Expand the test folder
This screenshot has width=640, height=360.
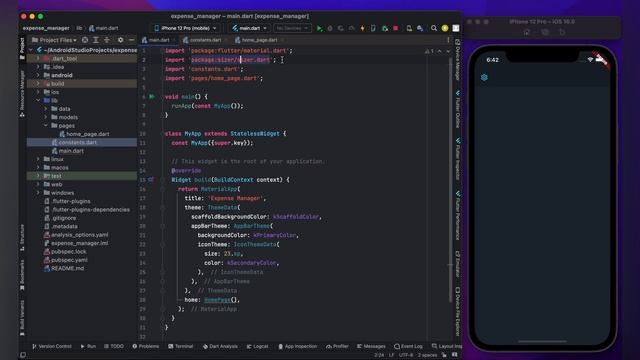(x=38, y=176)
